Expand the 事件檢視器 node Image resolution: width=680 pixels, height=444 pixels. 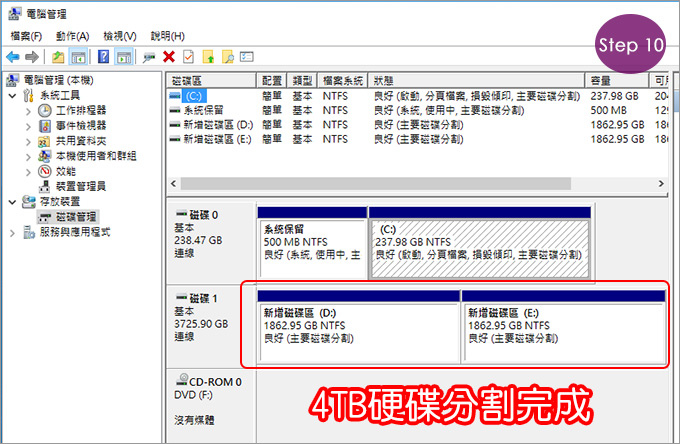click(x=28, y=126)
